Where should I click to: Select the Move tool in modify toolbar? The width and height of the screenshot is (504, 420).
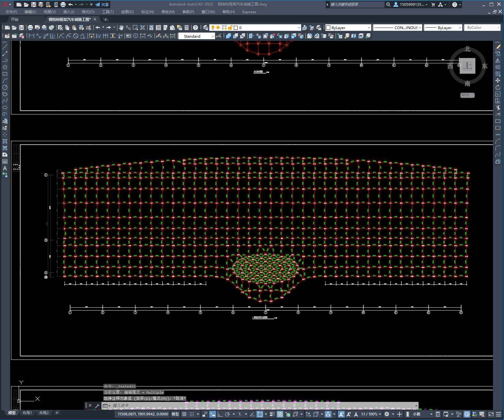498,81
